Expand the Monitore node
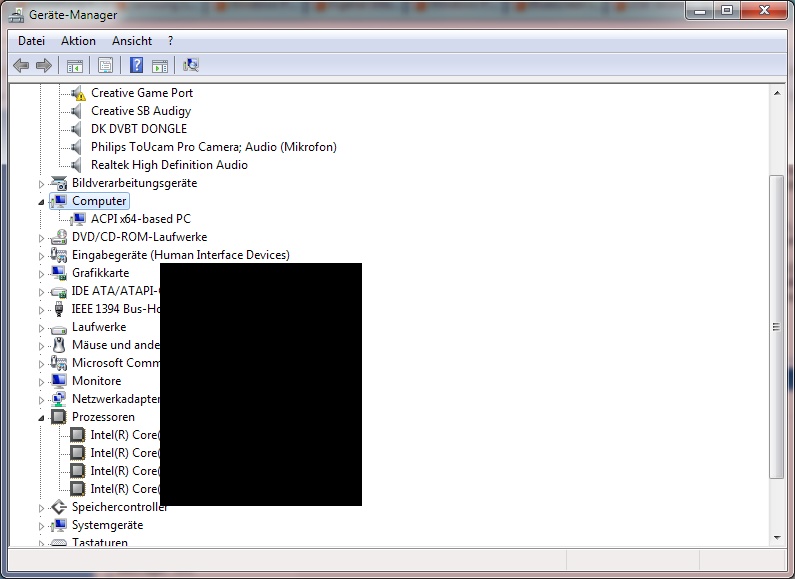This screenshot has width=795, height=579. (x=42, y=382)
